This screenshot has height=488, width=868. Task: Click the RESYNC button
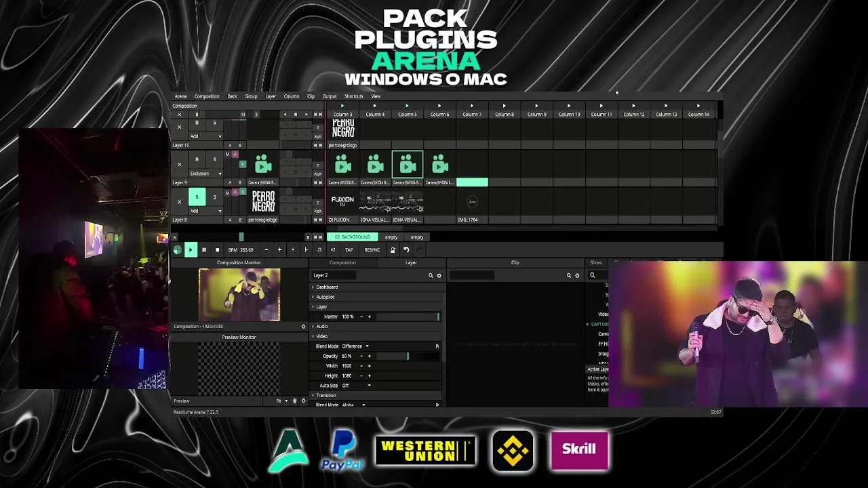click(x=372, y=250)
